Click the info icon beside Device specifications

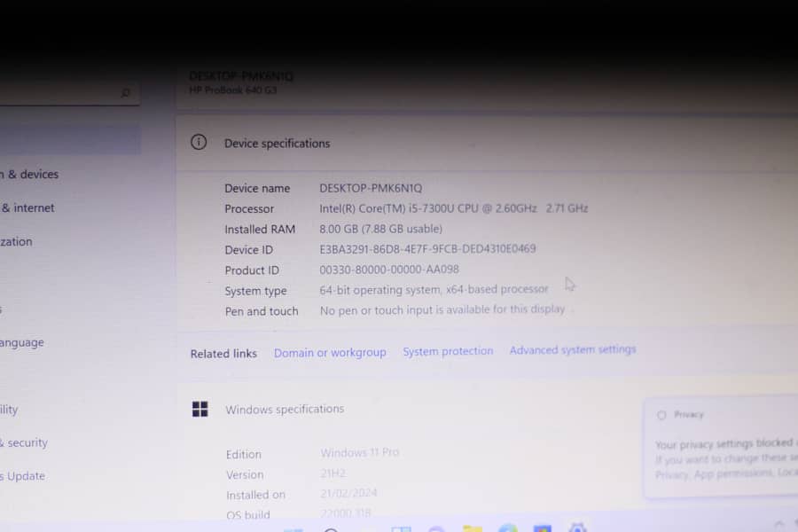(x=199, y=143)
